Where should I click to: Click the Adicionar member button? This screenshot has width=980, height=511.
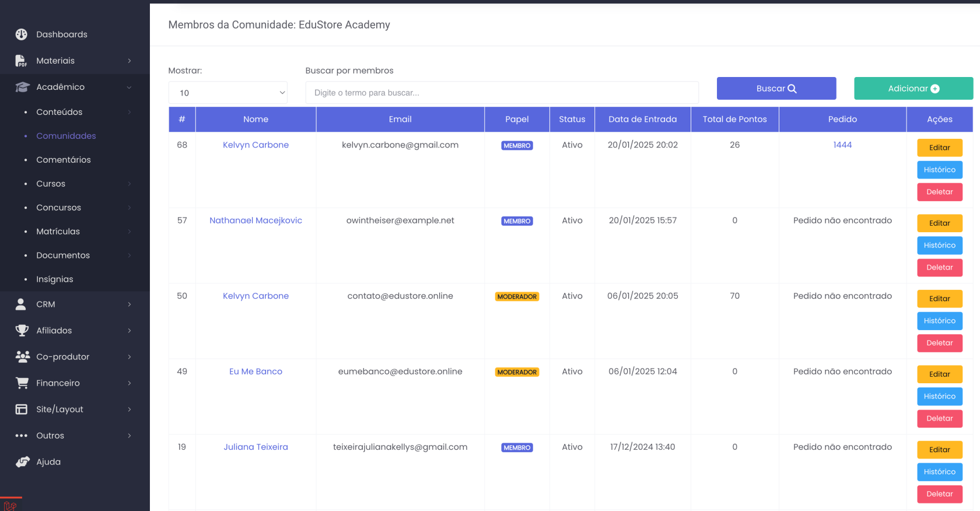[913, 89]
